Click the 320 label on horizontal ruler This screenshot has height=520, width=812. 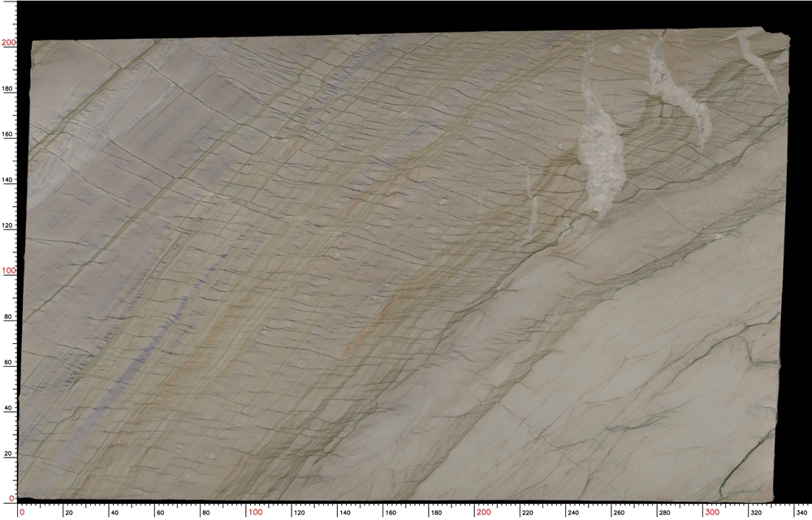click(756, 513)
